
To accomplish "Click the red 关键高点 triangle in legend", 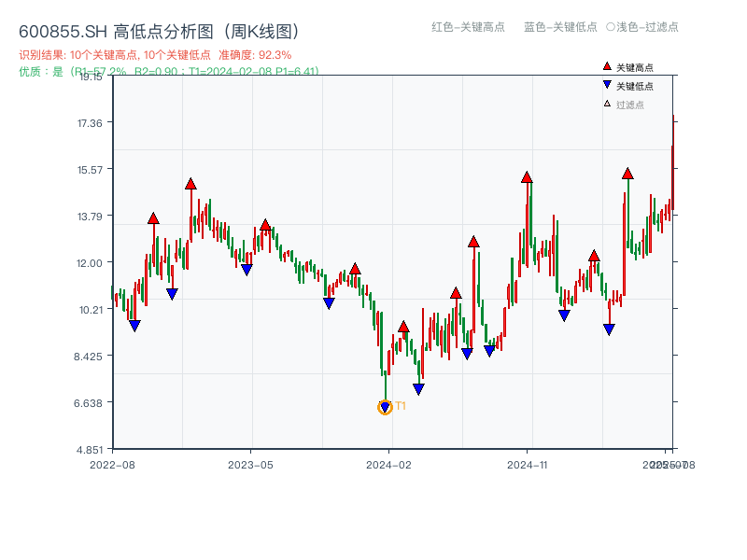I will pyautogui.click(x=607, y=66).
